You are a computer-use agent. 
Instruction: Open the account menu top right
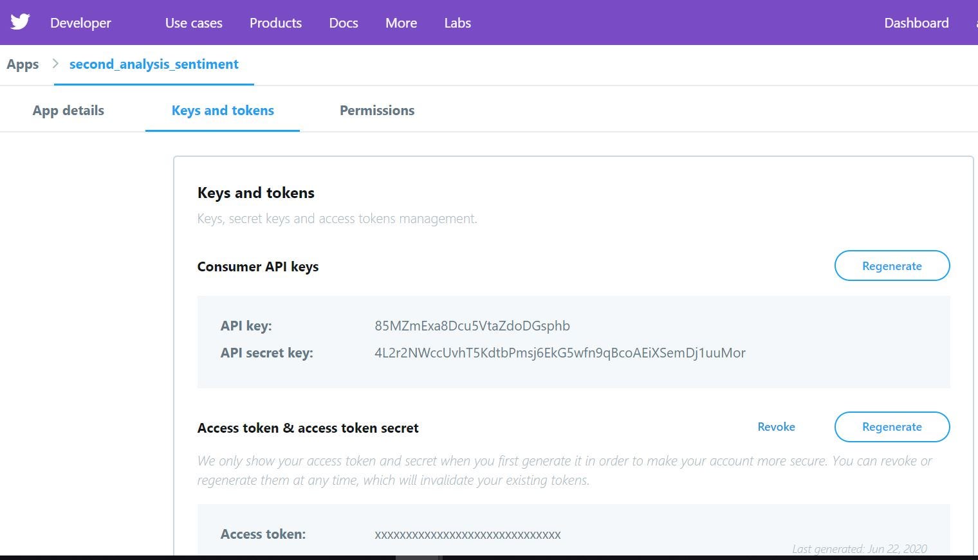click(975, 23)
